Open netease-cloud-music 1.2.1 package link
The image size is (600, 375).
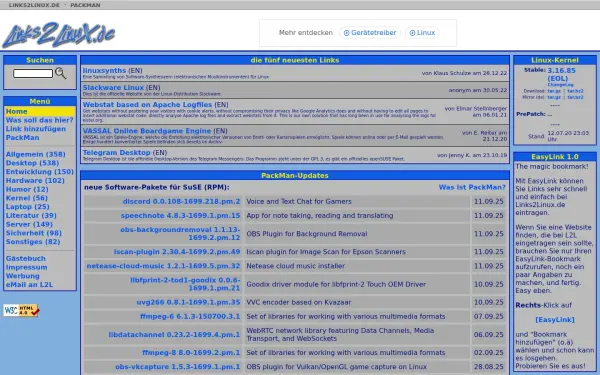163,266
